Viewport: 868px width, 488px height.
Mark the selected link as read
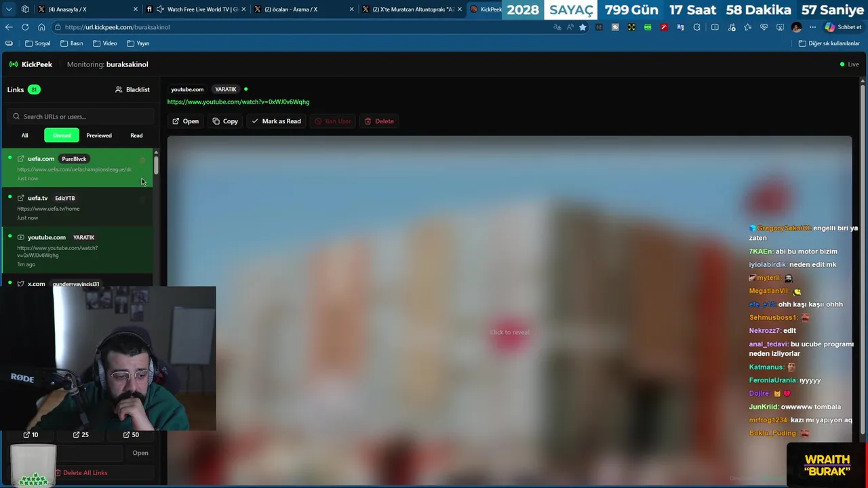[276, 121]
